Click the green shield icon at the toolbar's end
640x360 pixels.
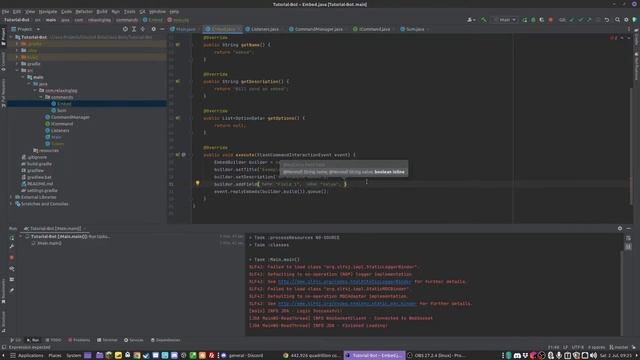pyautogui.click(x=634, y=20)
